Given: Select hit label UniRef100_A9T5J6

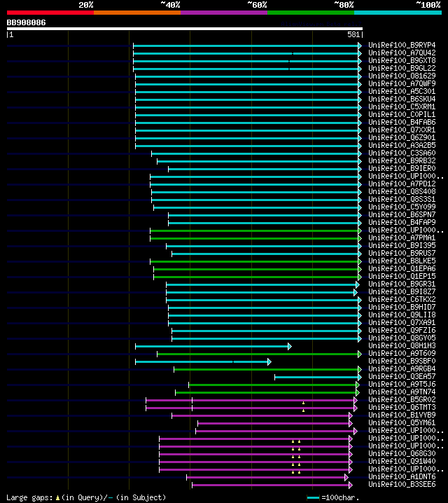Looking at the screenshot, I should click(x=402, y=384).
